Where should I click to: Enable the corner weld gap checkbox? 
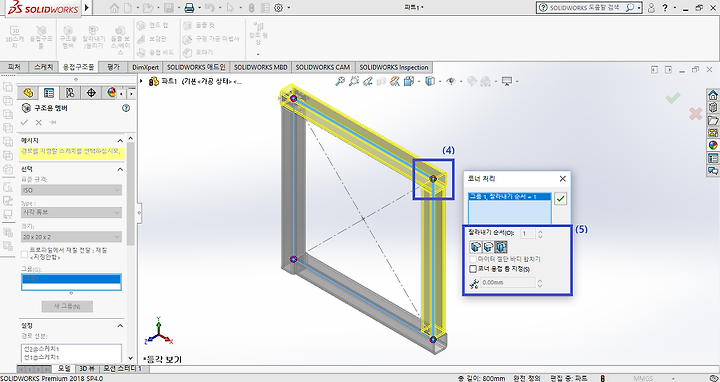pyautogui.click(x=473, y=269)
